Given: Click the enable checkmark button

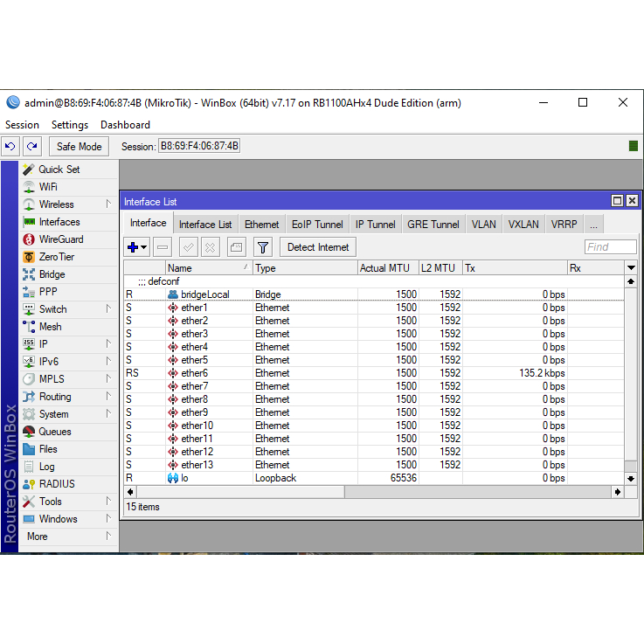Looking at the screenshot, I should pyautogui.click(x=188, y=247).
